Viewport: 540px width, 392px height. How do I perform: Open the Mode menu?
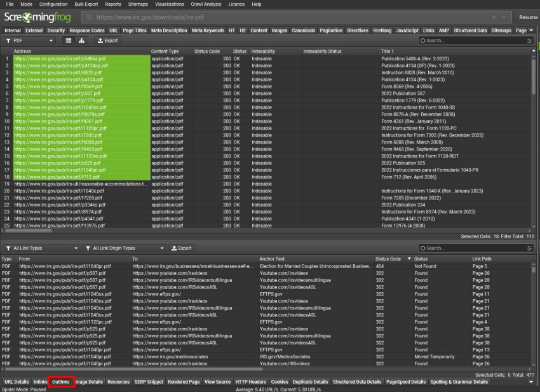click(26, 4)
